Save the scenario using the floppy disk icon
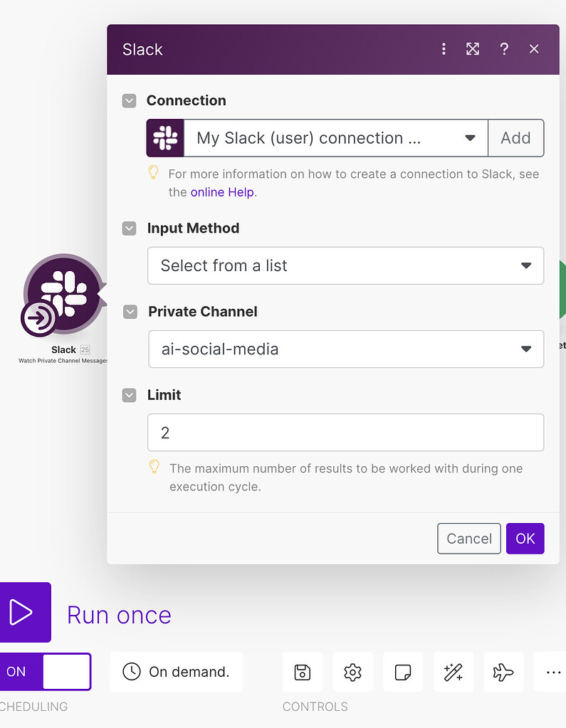 point(302,671)
